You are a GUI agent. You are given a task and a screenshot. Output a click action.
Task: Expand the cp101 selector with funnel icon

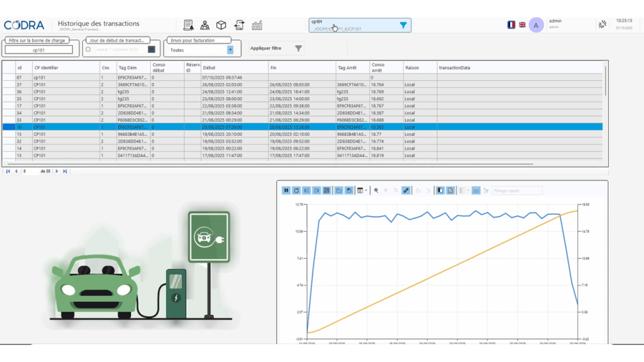[x=403, y=25]
